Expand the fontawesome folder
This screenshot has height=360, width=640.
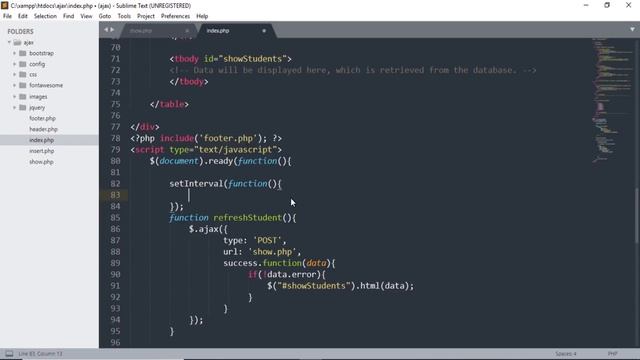click(x=15, y=85)
